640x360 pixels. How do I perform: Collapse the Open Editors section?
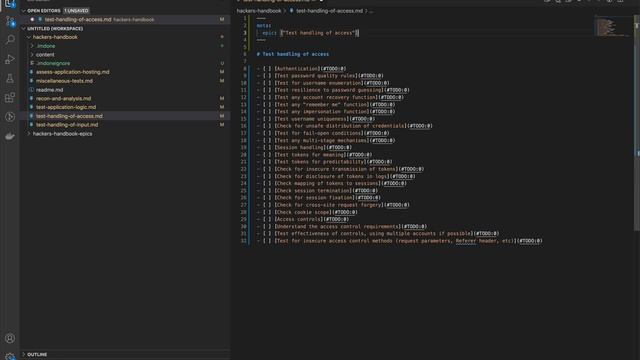click(24, 11)
